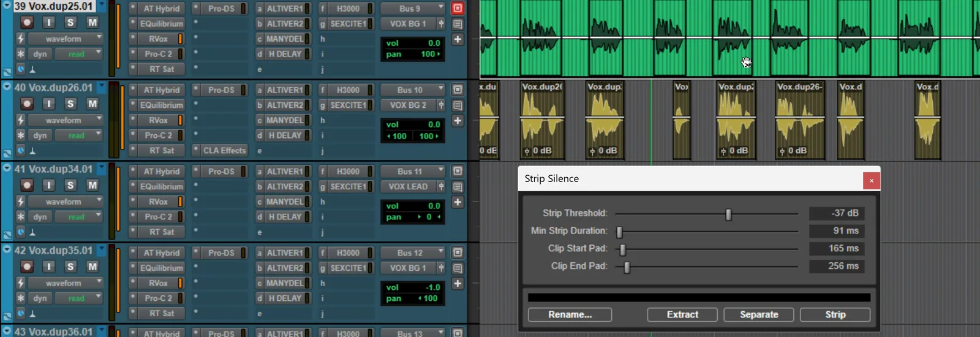Click the Strip Threshold slider handle
The height and width of the screenshot is (337, 980).
point(728,214)
